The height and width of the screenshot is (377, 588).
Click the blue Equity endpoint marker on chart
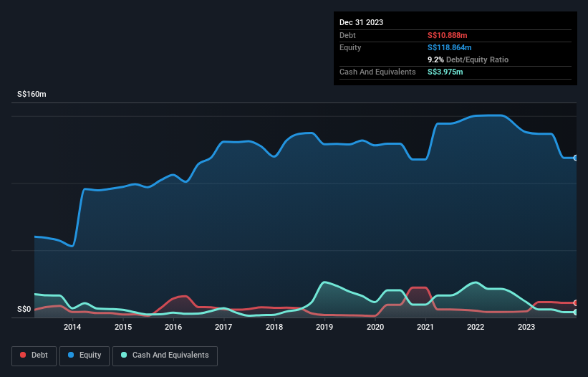(x=575, y=158)
